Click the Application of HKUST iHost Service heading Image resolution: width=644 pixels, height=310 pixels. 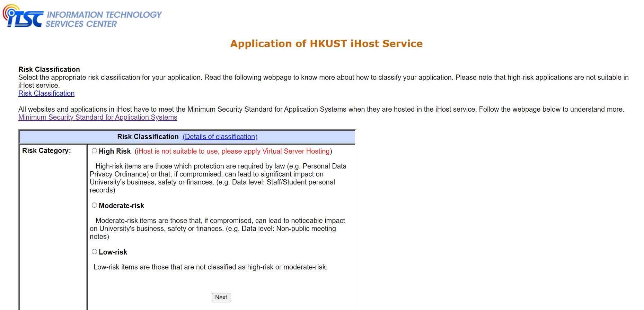click(326, 44)
